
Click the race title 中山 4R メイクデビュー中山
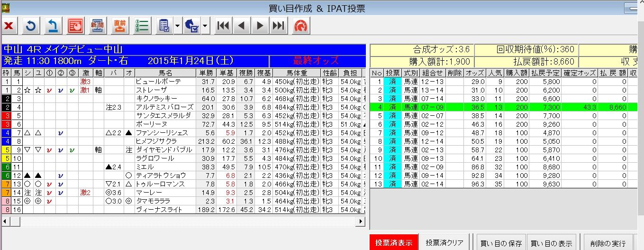[x=63, y=50]
